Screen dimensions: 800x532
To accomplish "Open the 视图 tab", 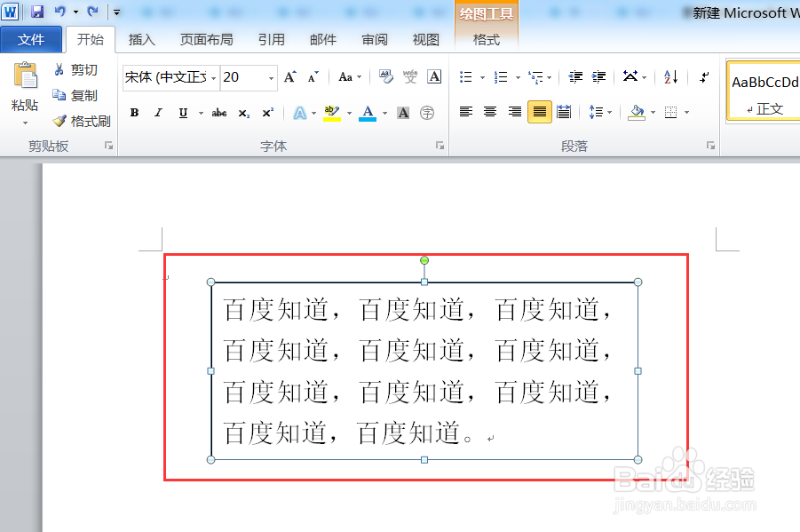I will tap(426, 39).
